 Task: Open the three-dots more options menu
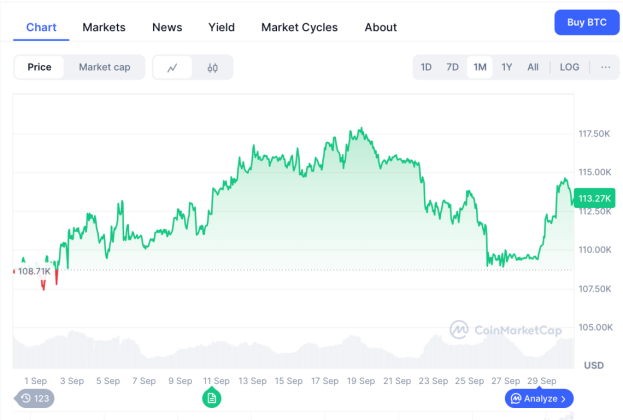click(x=604, y=67)
